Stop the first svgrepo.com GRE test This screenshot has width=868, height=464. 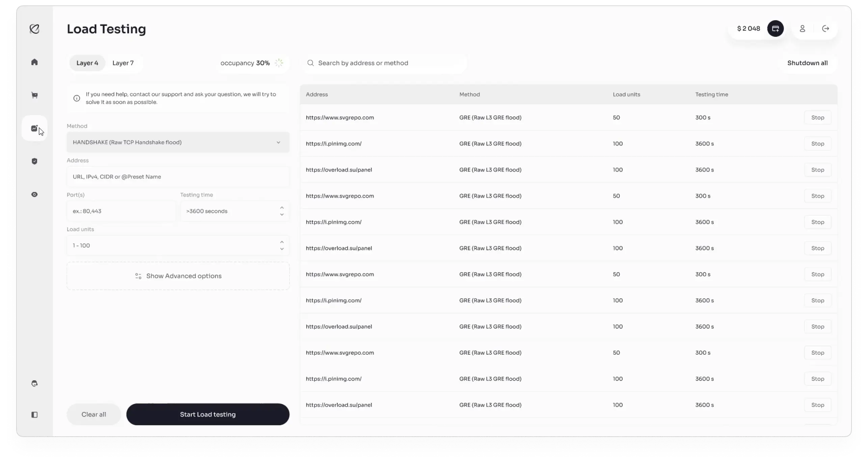coord(818,118)
